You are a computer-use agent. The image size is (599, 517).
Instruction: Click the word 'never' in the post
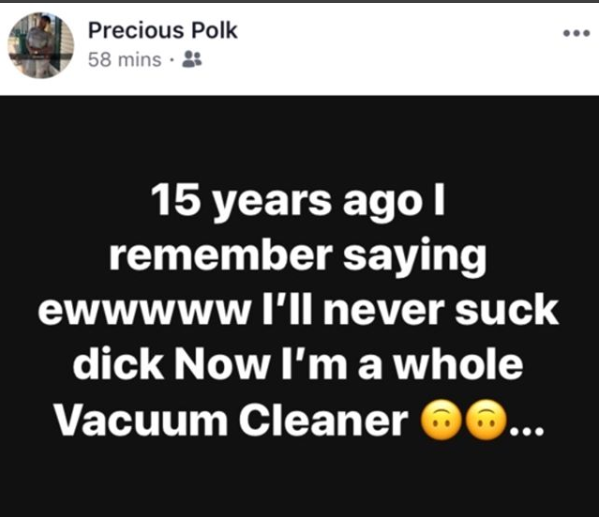point(384,310)
